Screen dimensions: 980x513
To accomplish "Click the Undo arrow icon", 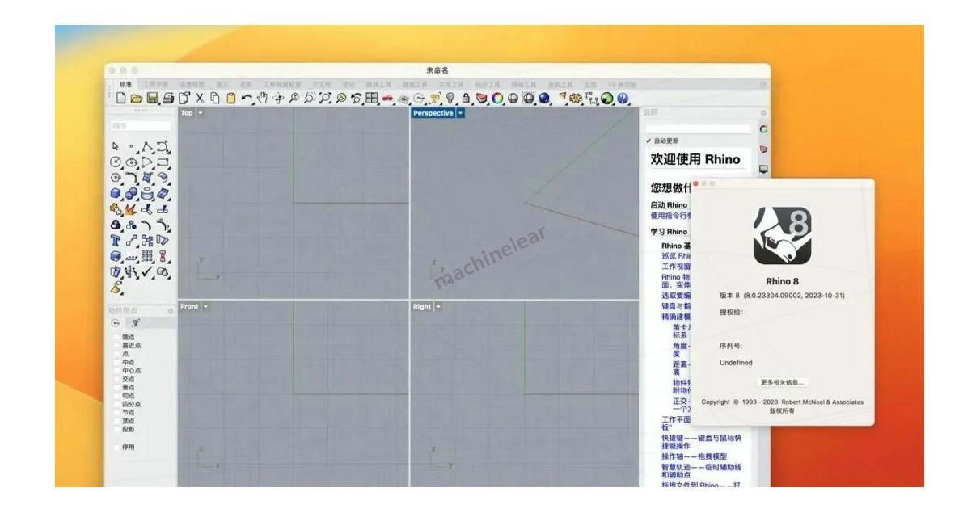I will coord(247,98).
